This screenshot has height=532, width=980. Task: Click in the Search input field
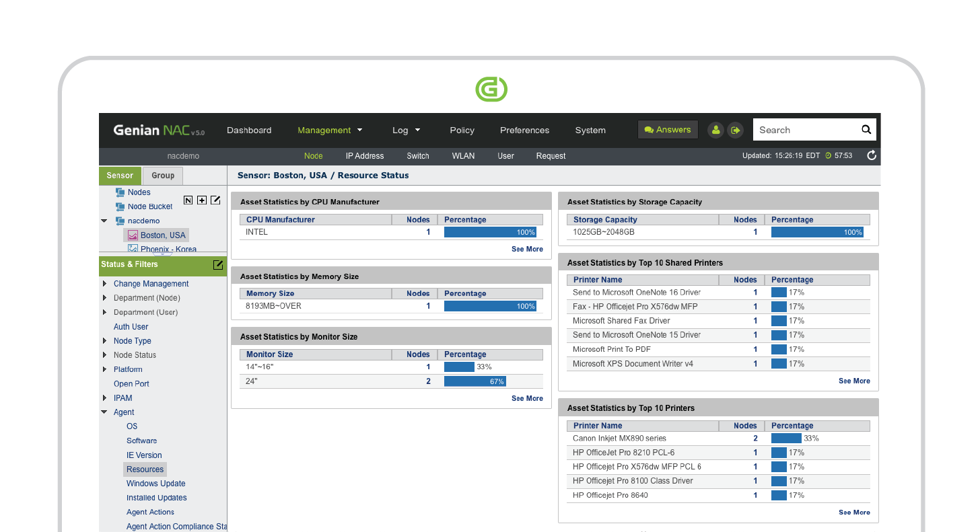tap(806, 130)
